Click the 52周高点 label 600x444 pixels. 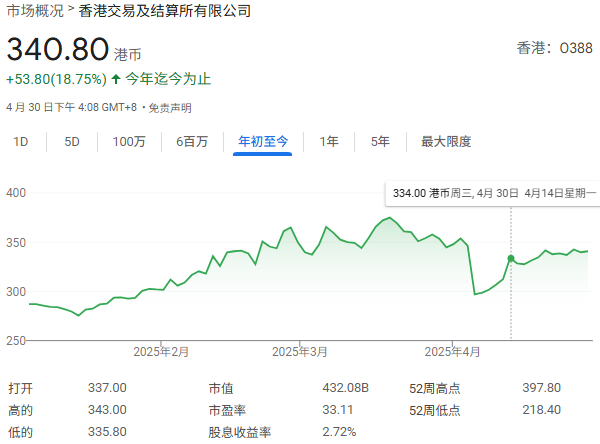(x=435, y=388)
